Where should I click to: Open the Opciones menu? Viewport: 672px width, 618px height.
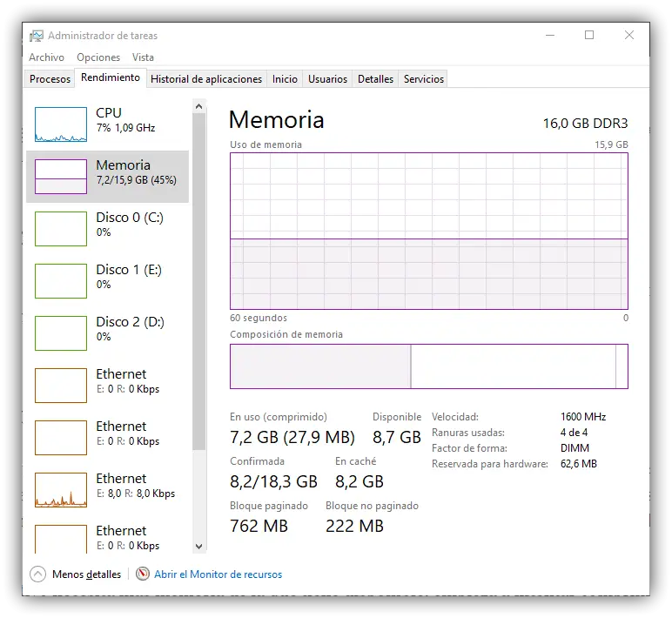tap(98, 57)
